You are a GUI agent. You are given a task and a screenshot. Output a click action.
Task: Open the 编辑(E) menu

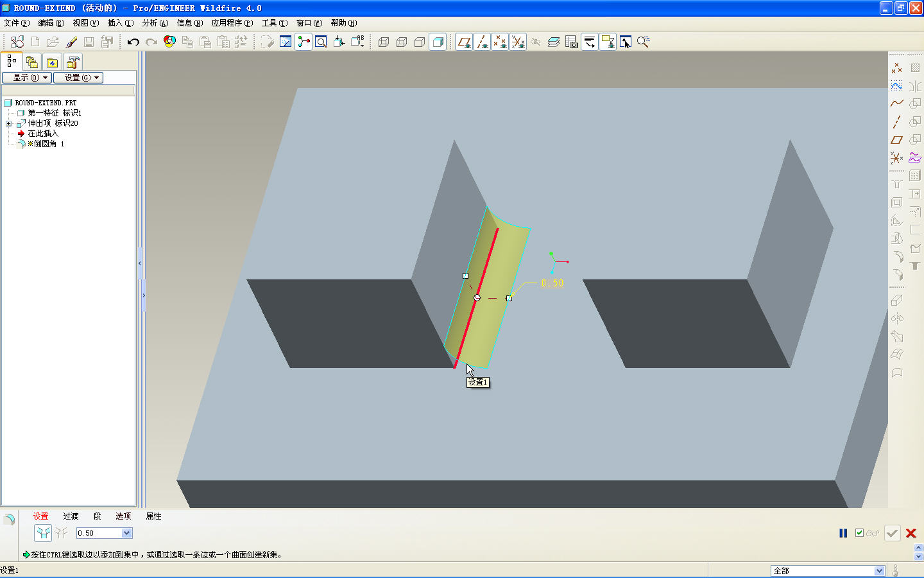(x=51, y=23)
